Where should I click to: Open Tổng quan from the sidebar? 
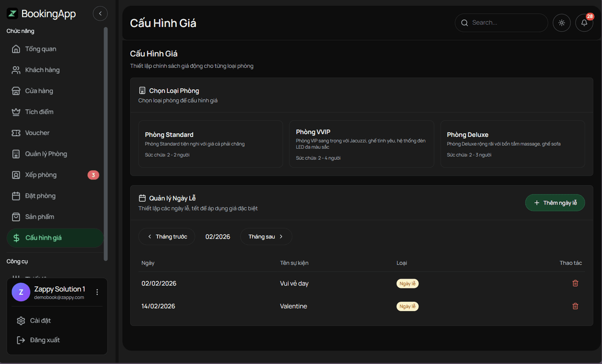coord(41,49)
